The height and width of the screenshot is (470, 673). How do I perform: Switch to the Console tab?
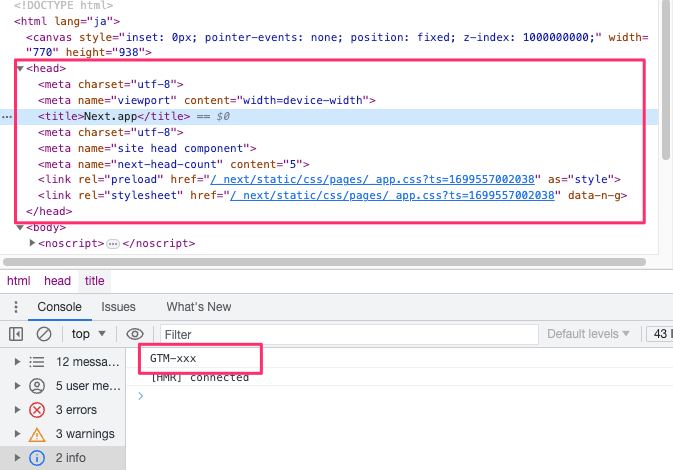[x=60, y=307]
